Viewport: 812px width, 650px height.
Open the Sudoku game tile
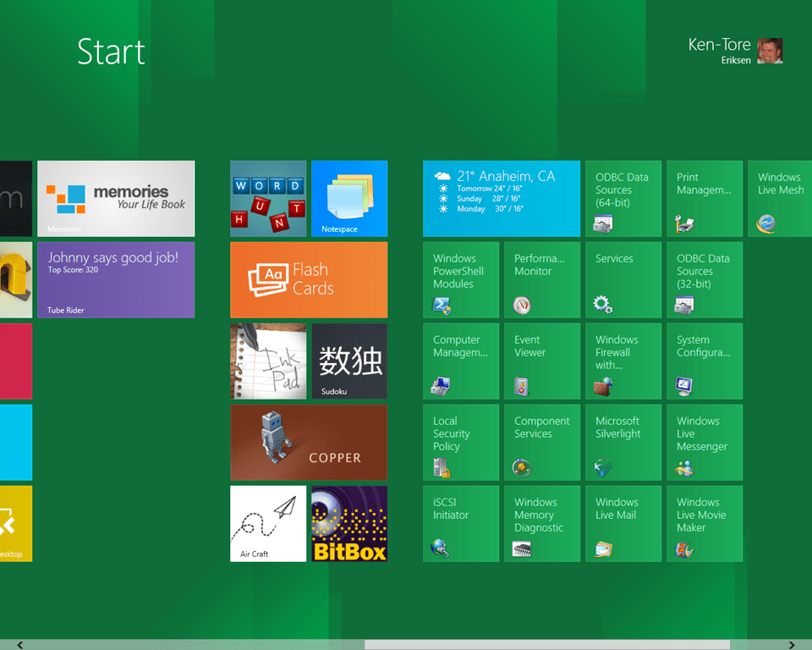(349, 361)
